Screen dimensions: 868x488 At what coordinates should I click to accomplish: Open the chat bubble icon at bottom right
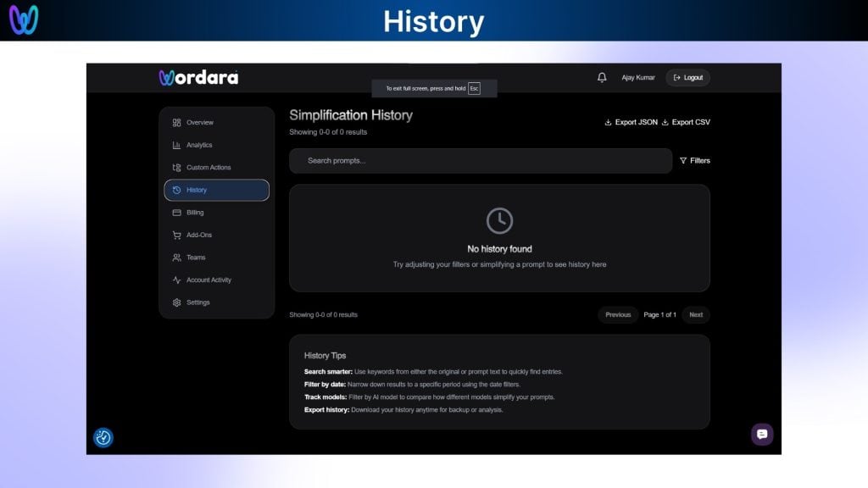[761, 434]
